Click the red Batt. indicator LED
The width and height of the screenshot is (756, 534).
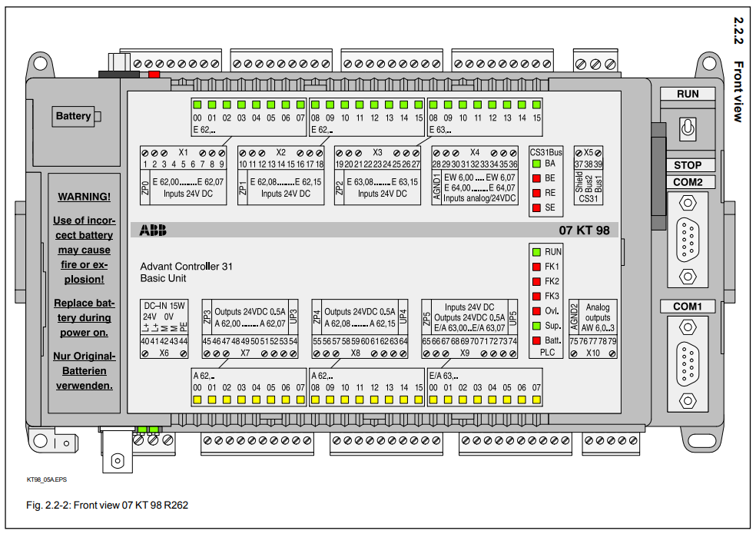tap(536, 340)
